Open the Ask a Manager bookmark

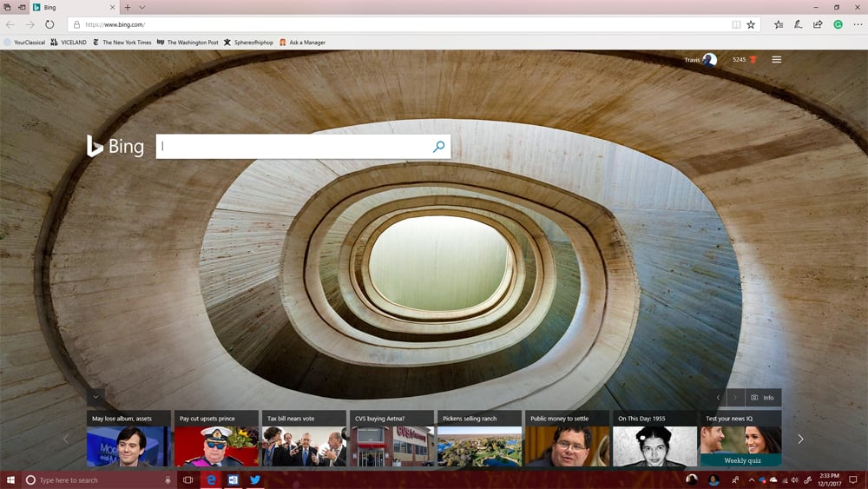click(x=302, y=42)
